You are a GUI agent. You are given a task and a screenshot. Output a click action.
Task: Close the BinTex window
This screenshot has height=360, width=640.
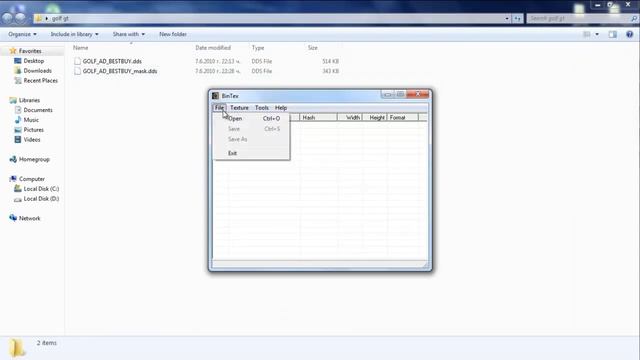pyautogui.click(x=418, y=94)
